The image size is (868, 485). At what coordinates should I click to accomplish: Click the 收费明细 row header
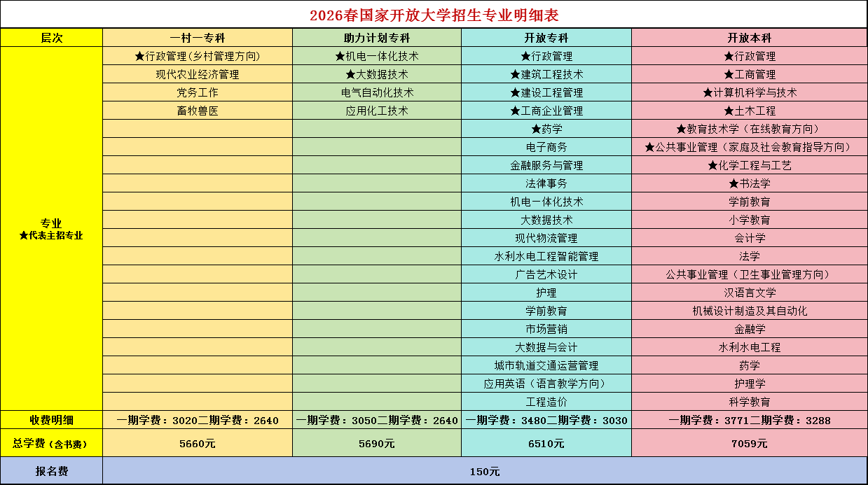coord(52,419)
